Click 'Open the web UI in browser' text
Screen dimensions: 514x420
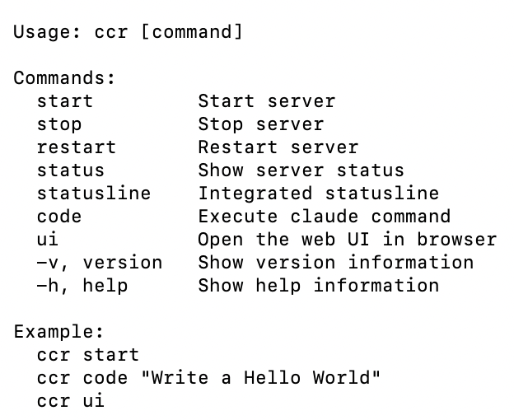click(347, 240)
